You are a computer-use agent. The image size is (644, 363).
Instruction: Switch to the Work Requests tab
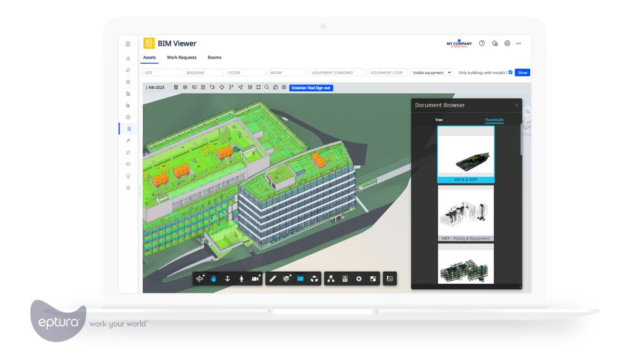(181, 57)
